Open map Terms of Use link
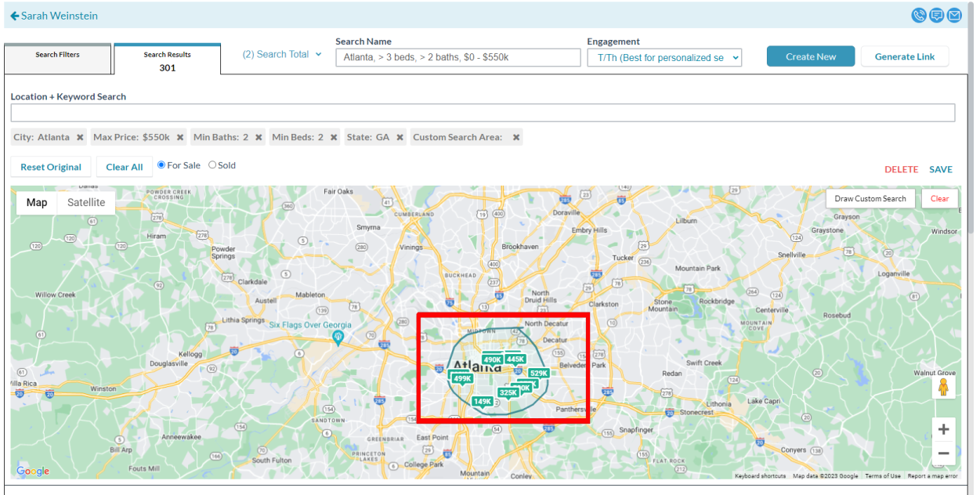Image resolution: width=980 pixels, height=495 pixels. click(883, 476)
